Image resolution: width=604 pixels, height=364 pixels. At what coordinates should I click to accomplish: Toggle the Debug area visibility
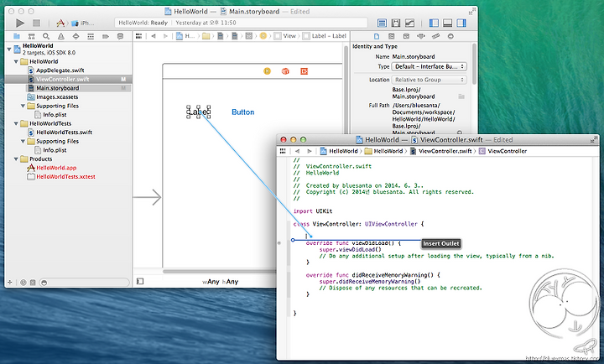pyautogui.click(x=447, y=23)
